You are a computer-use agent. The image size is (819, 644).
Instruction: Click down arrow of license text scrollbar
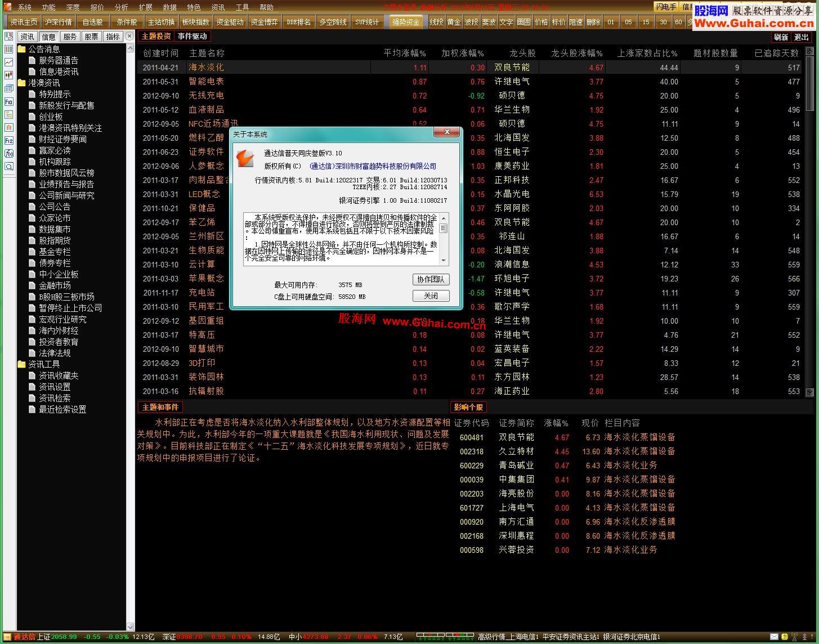(444, 261)
